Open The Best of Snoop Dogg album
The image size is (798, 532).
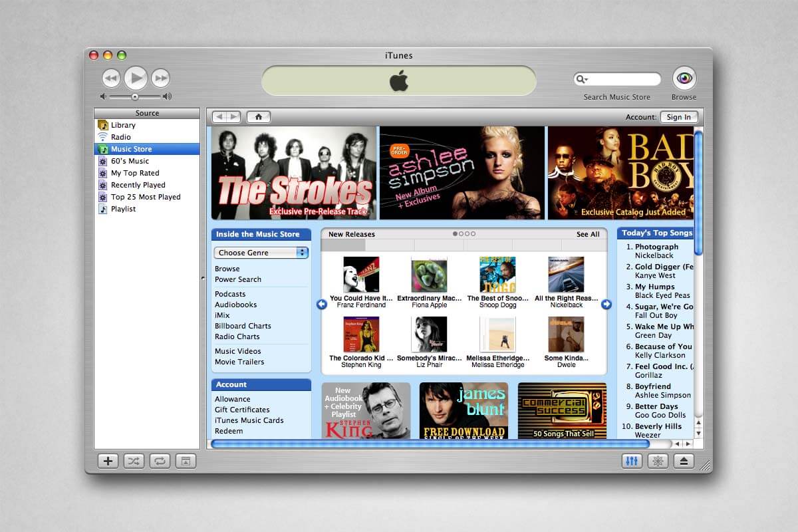[x=497, y=275]
